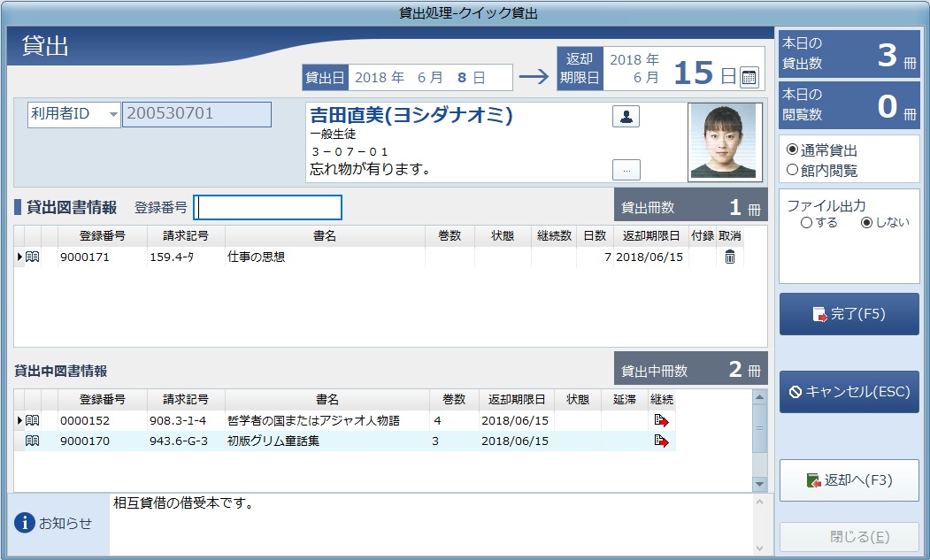Screen dimensions: 930x560
Task: Click the 書名 column header in 貸出中図書情報
Action: pos(327,399)
